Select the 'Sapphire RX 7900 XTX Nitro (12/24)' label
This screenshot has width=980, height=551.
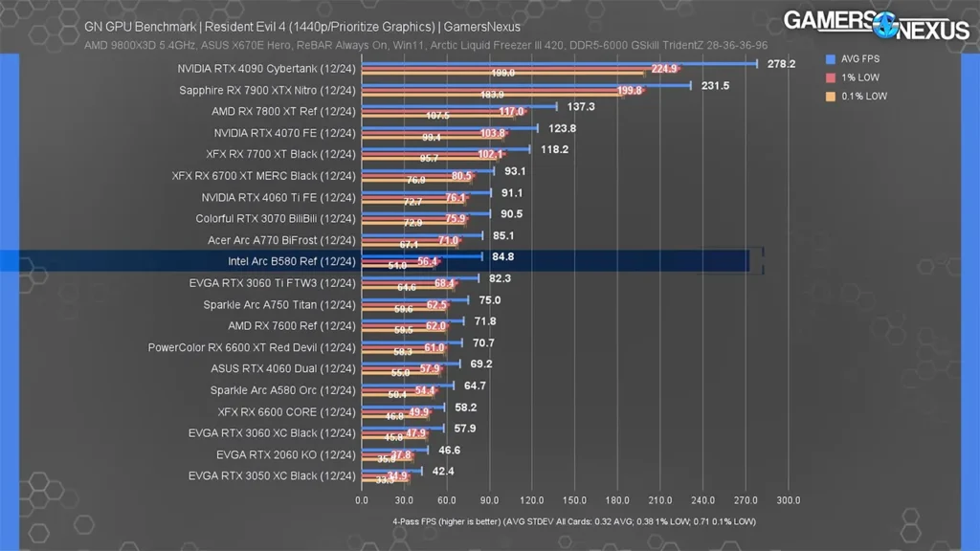tap(268, 91)
